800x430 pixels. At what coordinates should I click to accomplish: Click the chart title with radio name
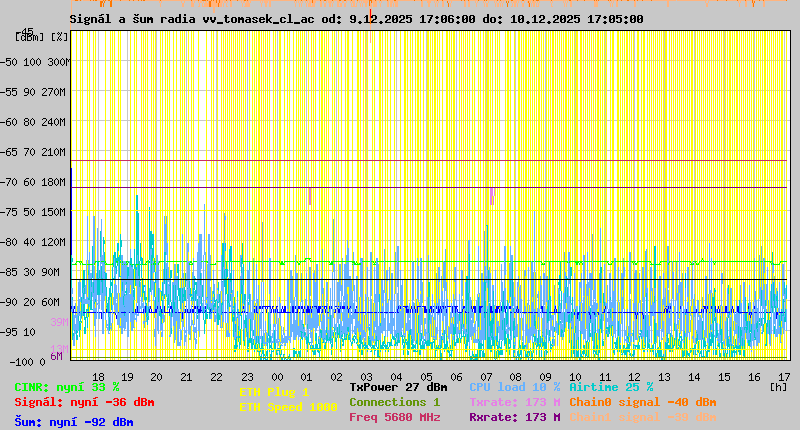pos(357,19)
